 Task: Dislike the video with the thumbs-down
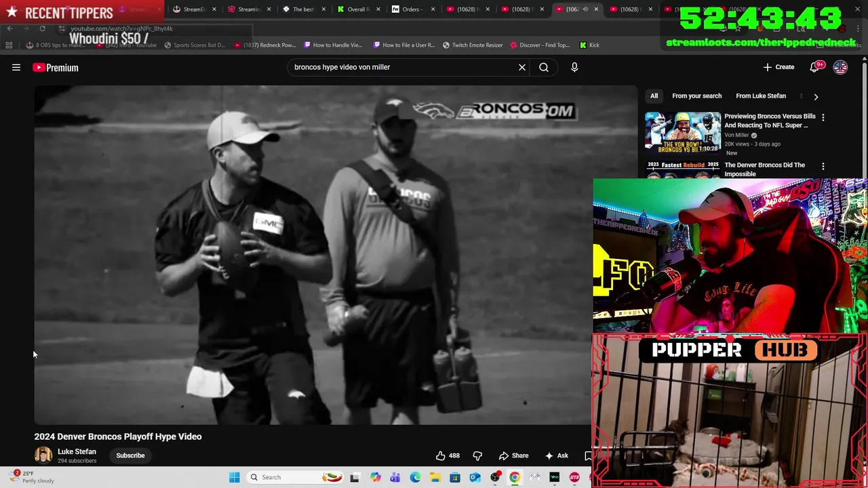pyautogui.click(x=477, y=455)
